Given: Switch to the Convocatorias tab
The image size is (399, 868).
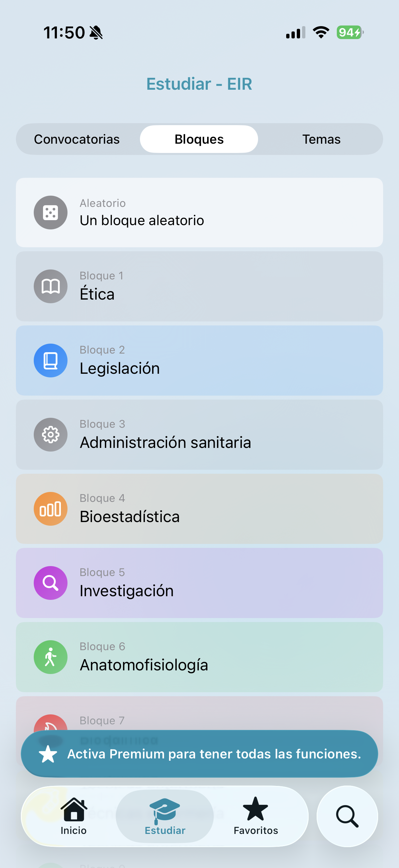Looking at the screenshot, I should tap(77, 139).
